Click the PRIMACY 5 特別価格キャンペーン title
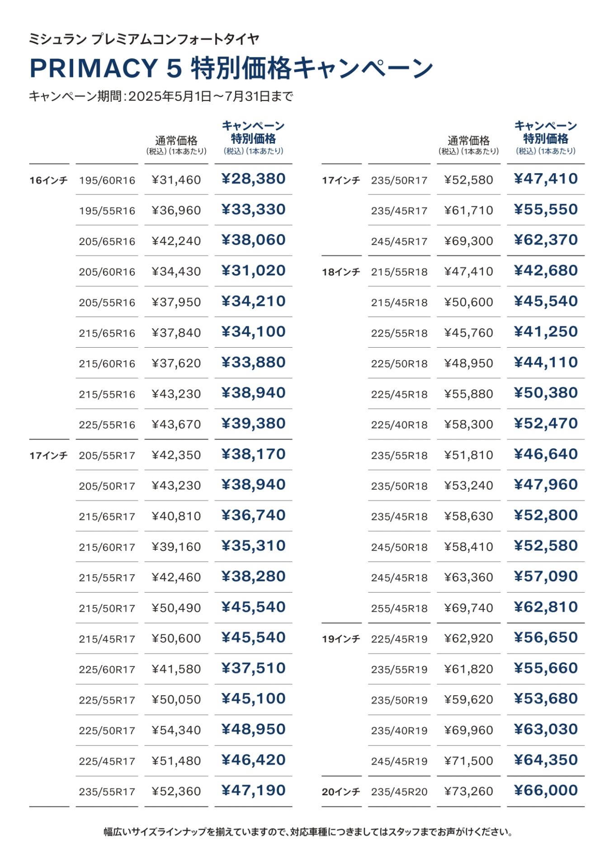The width and height of the screenshot is (614, 868). [x=231, y=68]
